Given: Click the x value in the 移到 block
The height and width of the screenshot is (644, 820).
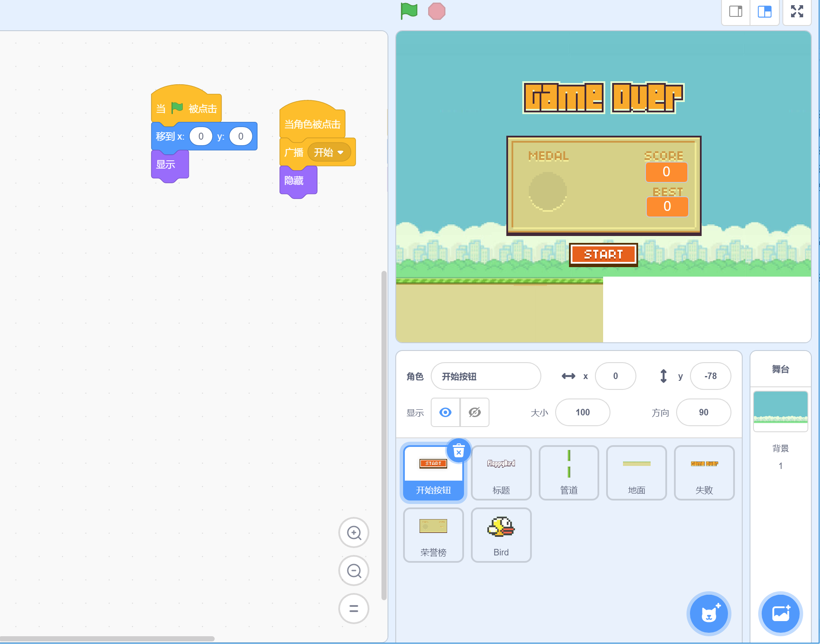Looking at the screenshot, I should pos(201,137).
